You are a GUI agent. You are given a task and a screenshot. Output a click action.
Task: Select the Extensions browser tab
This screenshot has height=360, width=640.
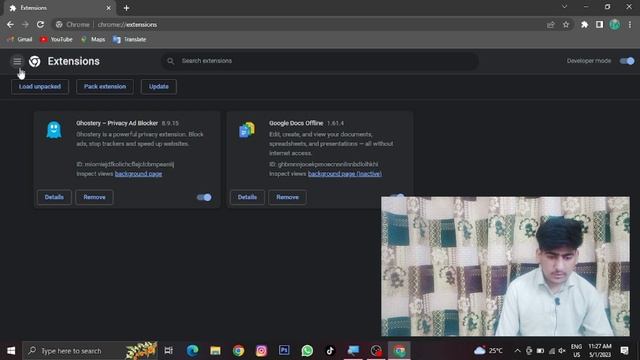(59, 8)
